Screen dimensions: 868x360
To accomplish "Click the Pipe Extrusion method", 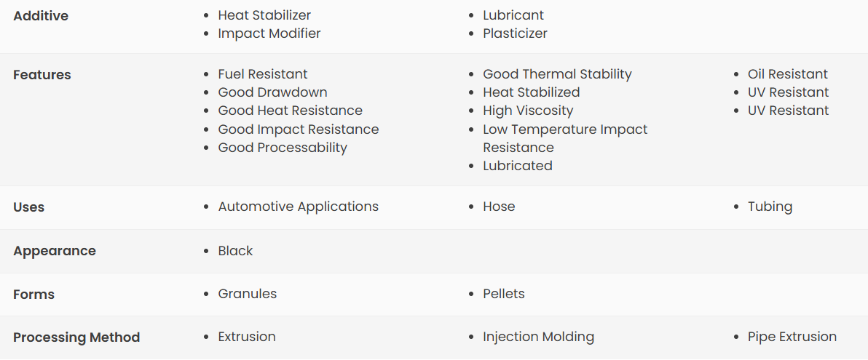I will coord(792,337).
